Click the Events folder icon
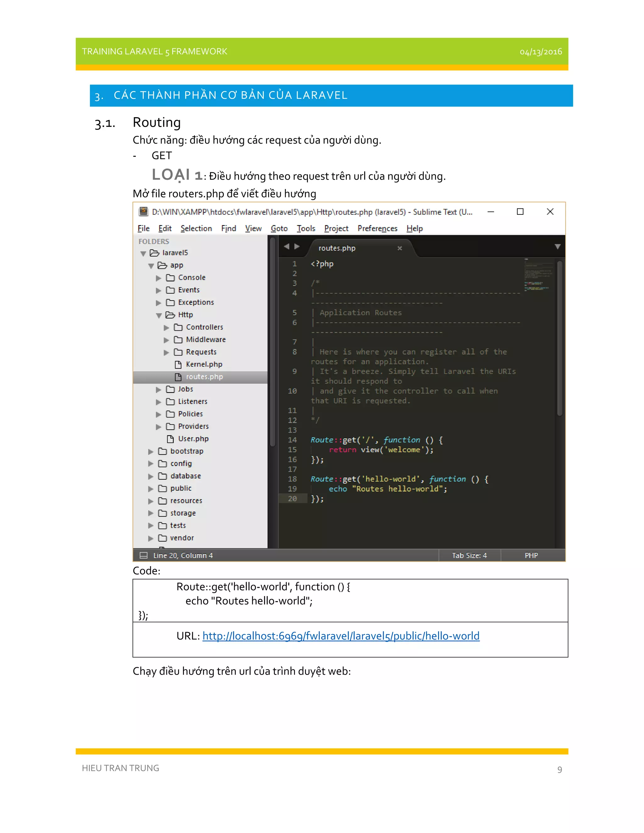The height and width of the screenshot is (833, 644). (x=170, y=290)
